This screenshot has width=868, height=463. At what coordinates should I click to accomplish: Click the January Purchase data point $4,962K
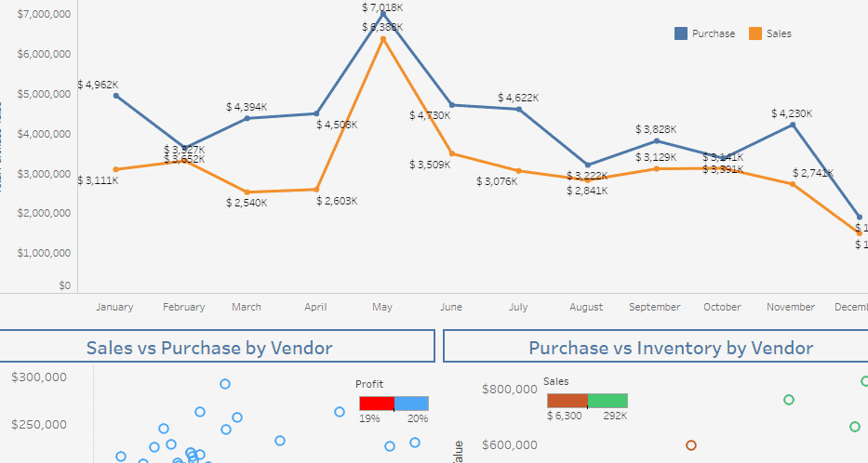(115, 95)
